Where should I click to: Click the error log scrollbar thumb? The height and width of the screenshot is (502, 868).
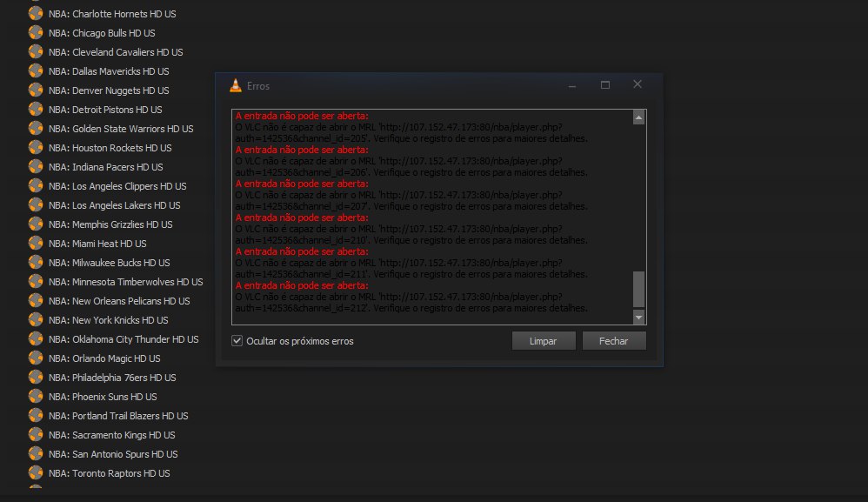point(638,289)
